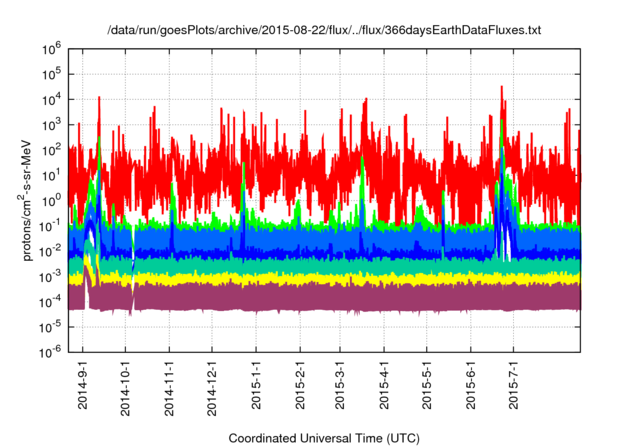Image resolution: width=640 pixels, height=448 pixels.
Task: Click the y-axis label protons/cm²-s-sr-MeV
Action: coord(27,200)
